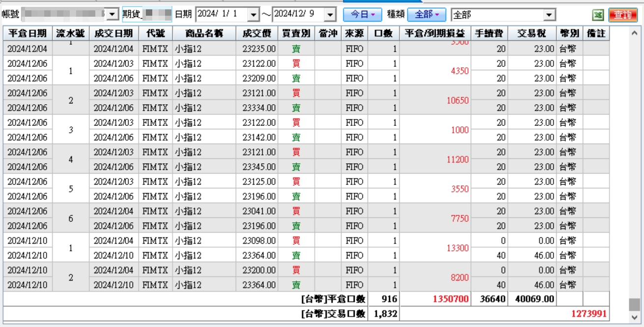
Task: Click the vertical scrollbar thumb
Action: [634, 304]
